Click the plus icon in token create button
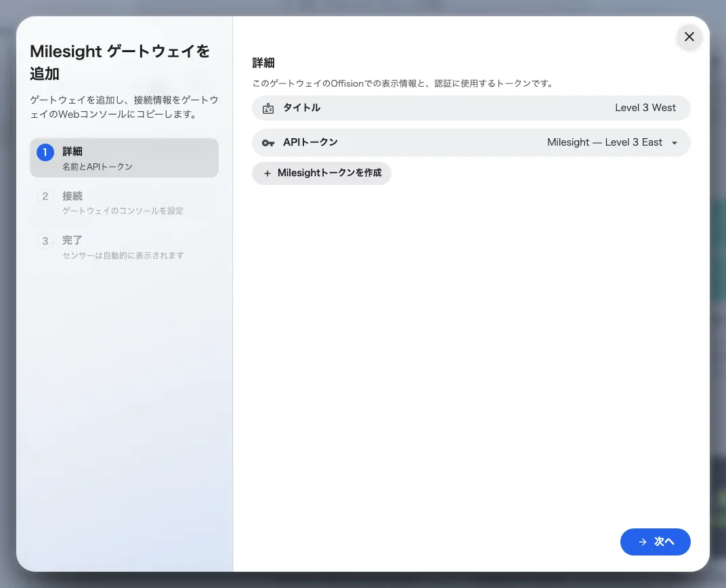The width and height of the screenshot is (726, 588). pos(267,173)
